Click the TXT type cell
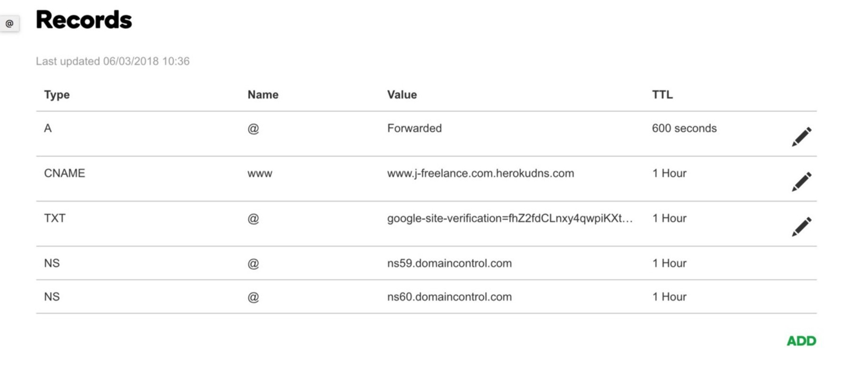The image size is (868, 378). (x=55, y=218)
